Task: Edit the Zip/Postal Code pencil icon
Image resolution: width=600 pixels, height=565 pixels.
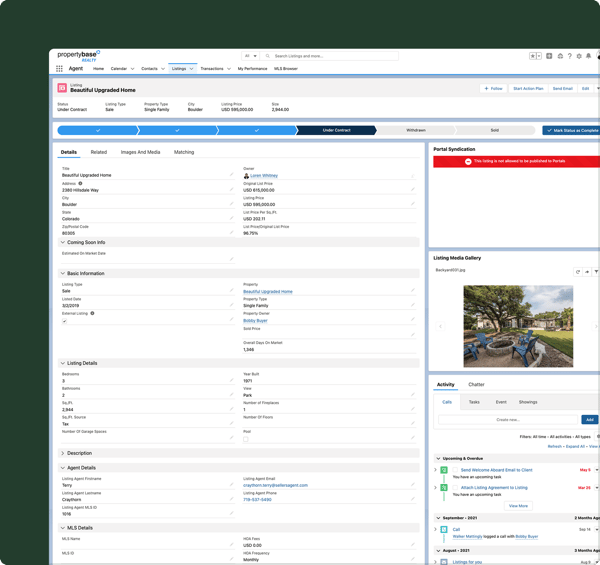Action: point(232,233)
